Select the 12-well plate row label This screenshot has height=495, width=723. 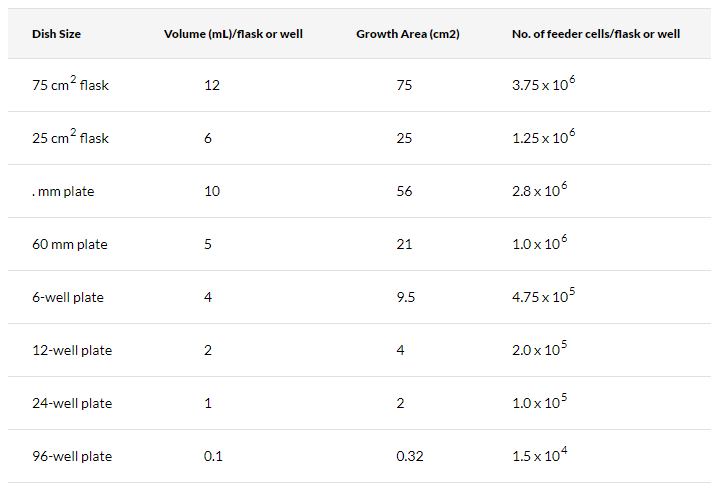coord(72,350)
